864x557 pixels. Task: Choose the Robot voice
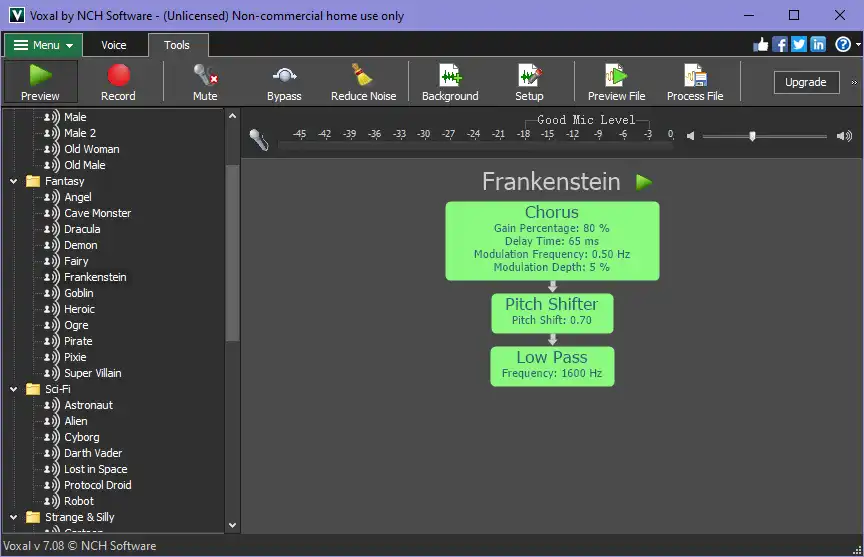coord(79,501)
